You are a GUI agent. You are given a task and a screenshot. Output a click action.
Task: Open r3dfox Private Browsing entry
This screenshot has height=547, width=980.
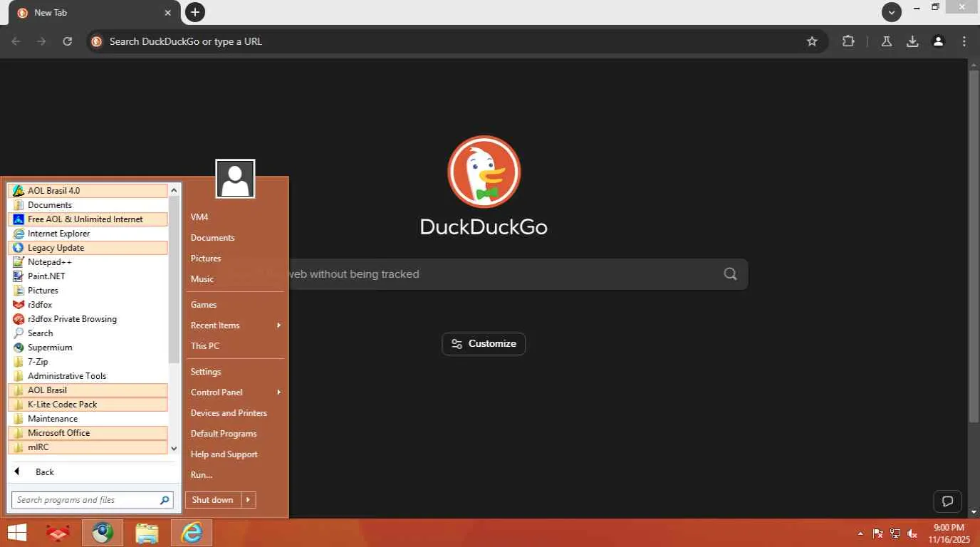click(88, 319)
